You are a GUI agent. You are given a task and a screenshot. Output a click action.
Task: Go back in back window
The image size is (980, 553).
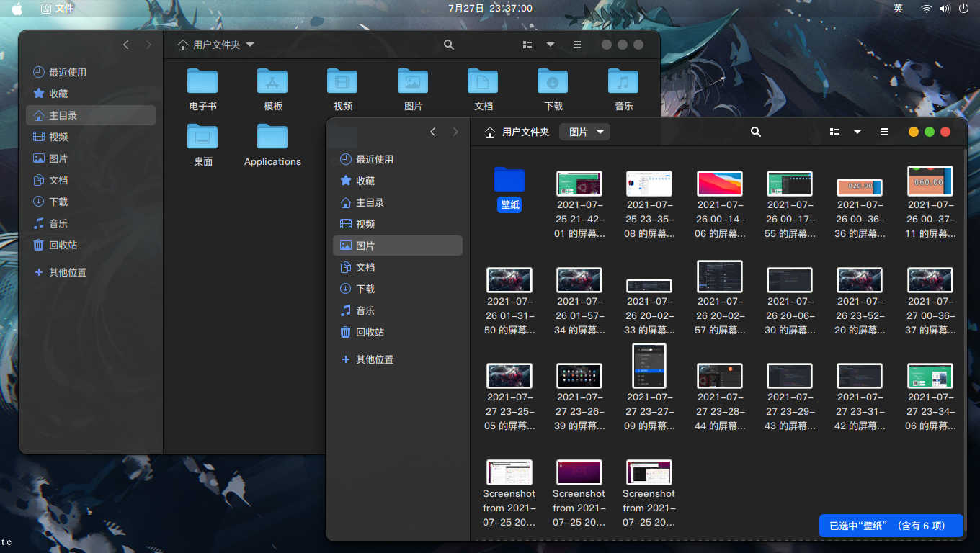click(126, 45)
